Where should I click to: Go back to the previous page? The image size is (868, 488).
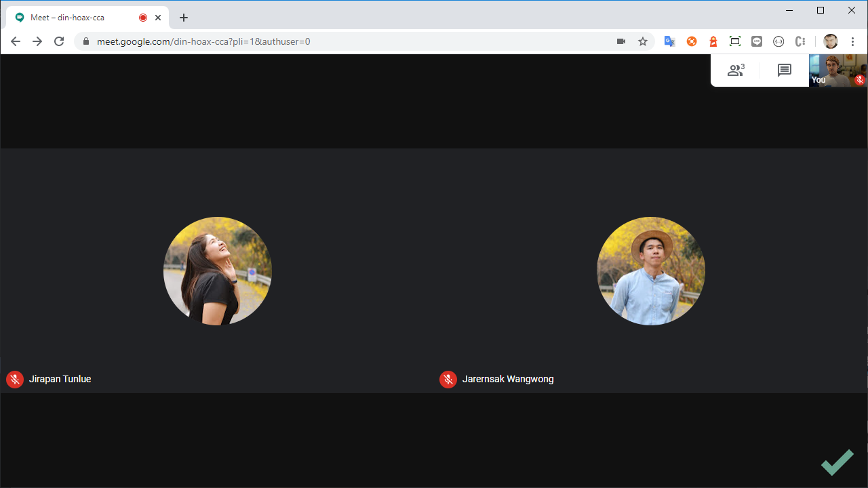(x=16, y=41)
